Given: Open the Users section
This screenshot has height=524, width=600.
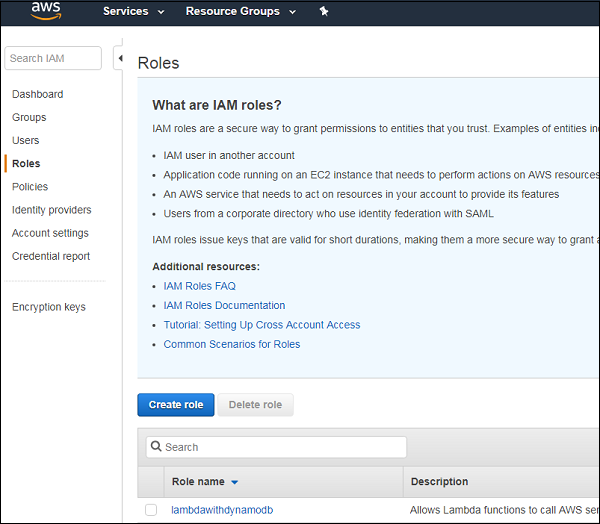Looking at the screenshot, I should pos(26,140).
